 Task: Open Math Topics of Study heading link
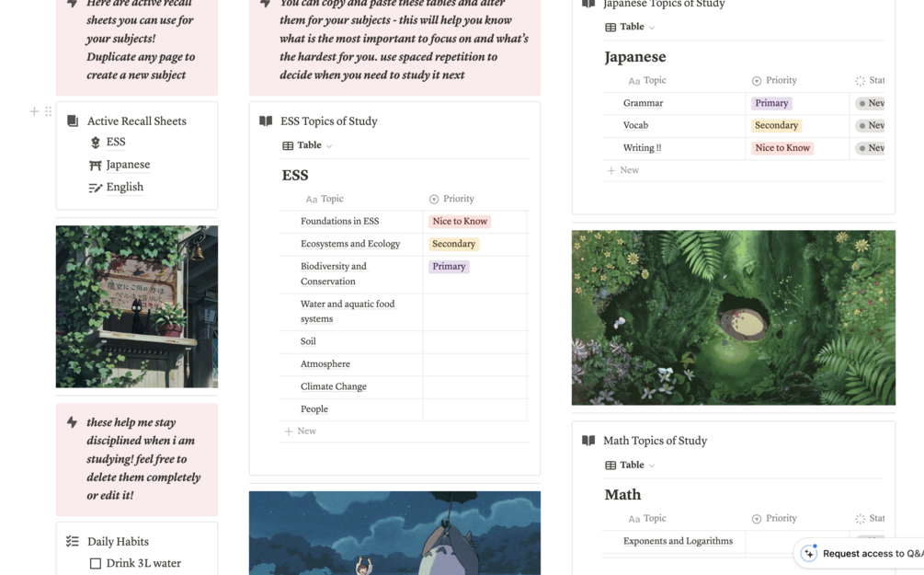[656, 441]
